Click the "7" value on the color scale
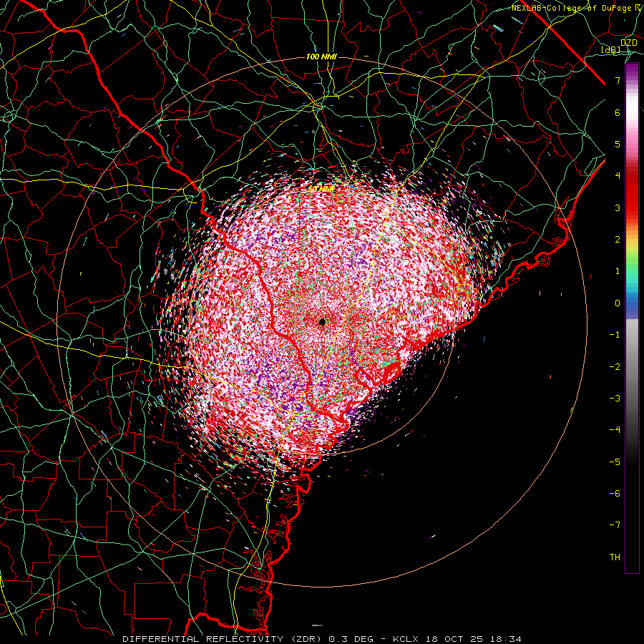Screen dimensions: 644x644 pos(618,80)
